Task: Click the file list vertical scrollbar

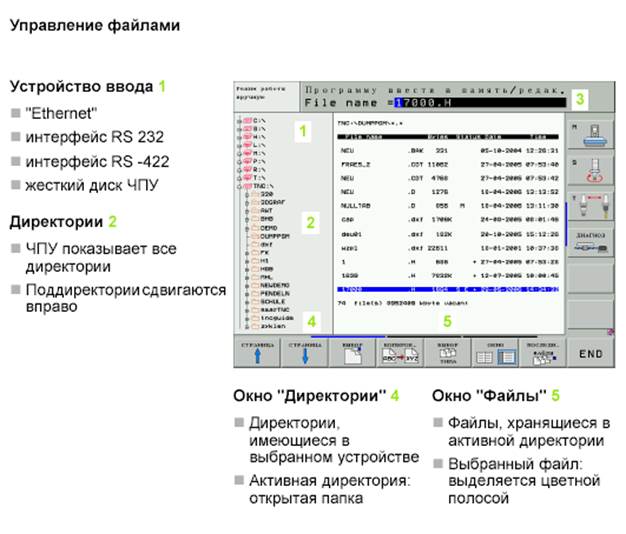Action: 566,224
